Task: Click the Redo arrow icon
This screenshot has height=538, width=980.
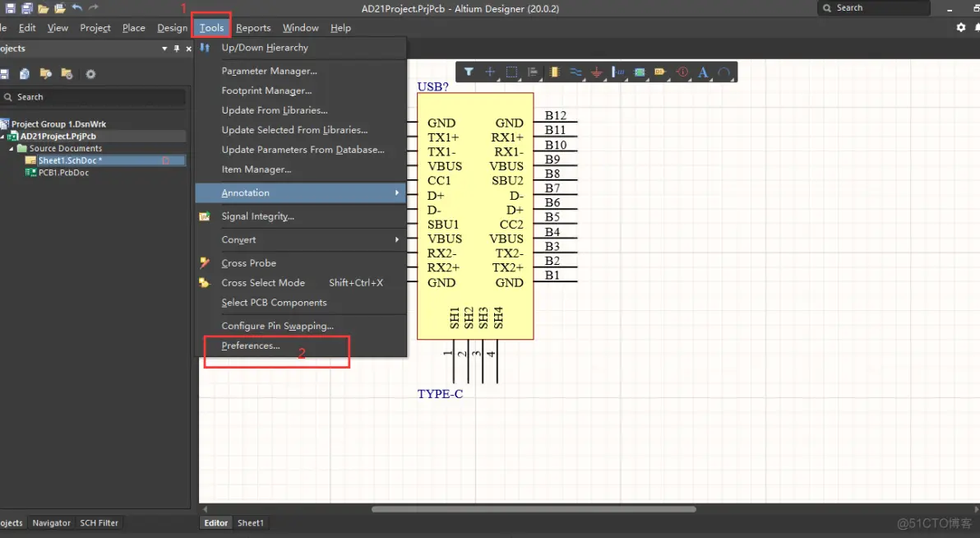Action: pyautogui.click(x=94, y=7)
